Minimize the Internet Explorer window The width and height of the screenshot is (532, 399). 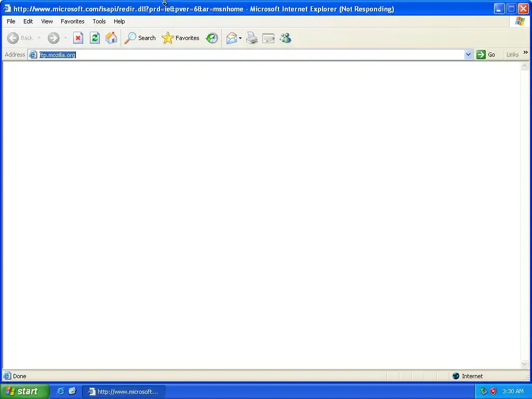coord(499,8)
